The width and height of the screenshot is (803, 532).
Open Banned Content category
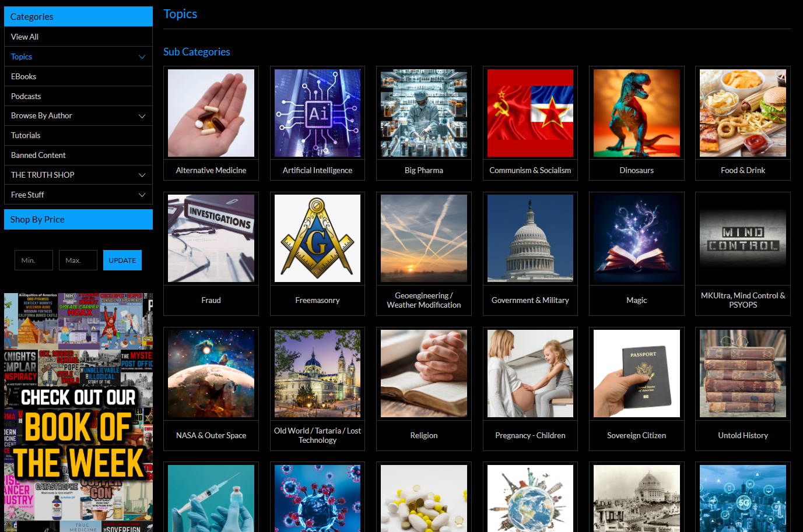coord(78,155)
